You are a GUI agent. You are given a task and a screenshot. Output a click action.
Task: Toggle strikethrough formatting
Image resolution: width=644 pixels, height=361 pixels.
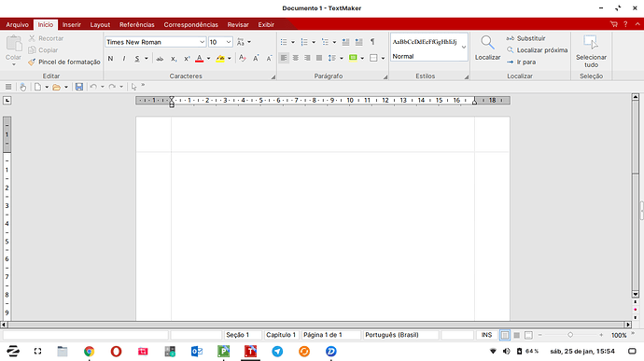click(x=160, y=59)
